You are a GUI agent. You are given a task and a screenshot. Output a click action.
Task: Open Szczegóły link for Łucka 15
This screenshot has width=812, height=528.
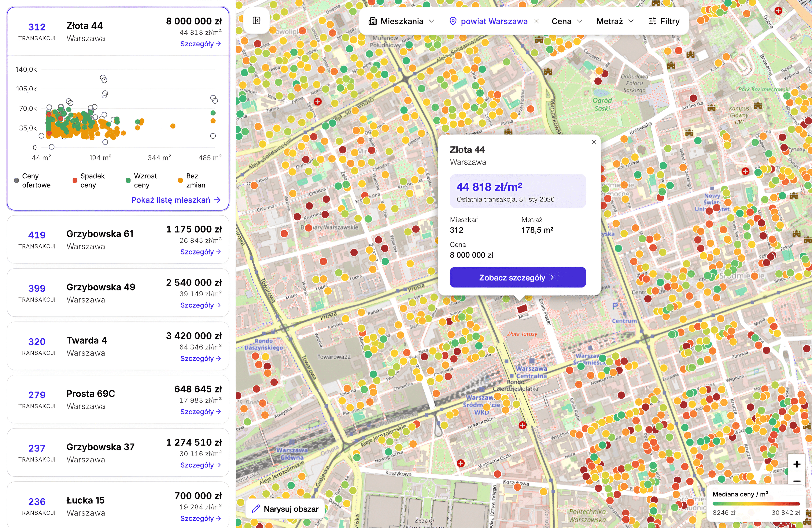tap(201, 518)
